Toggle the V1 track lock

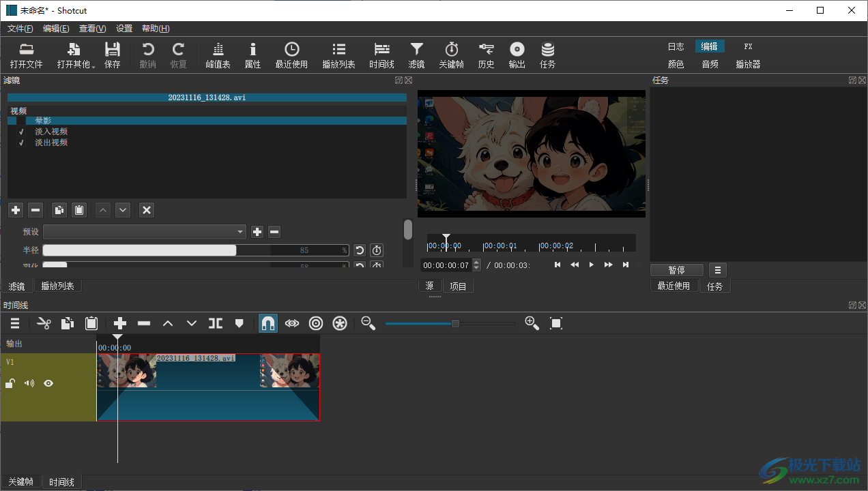click(10, 383)
